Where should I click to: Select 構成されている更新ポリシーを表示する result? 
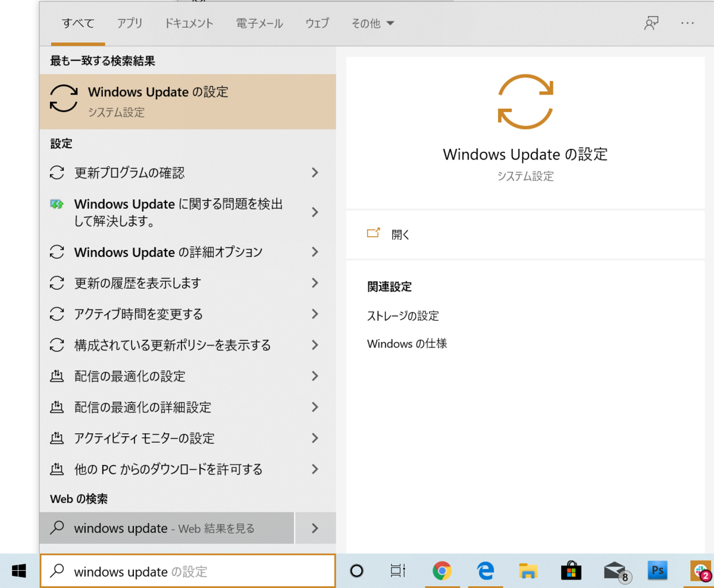click(187, 345)
